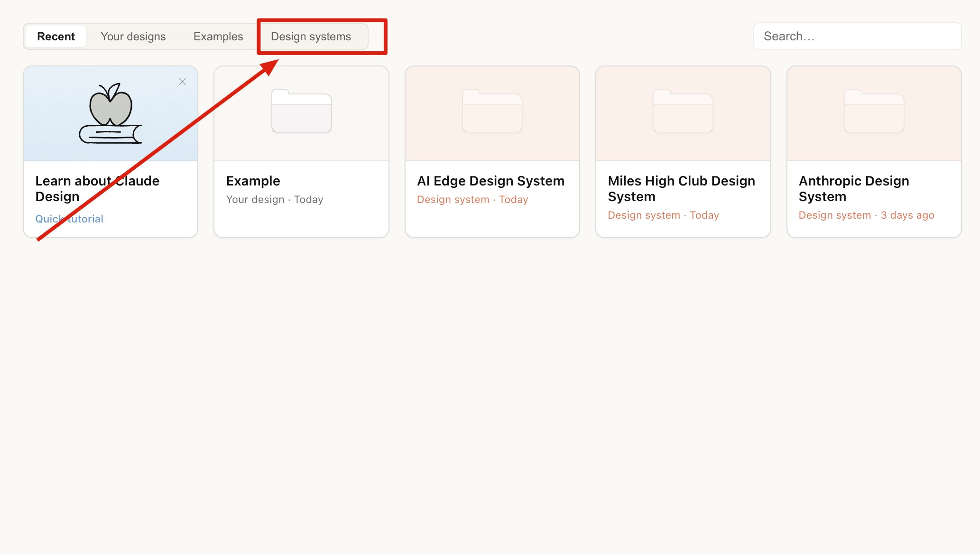Dismiss the Learn about Claude Design card
Screen dimensions: 980x555
182,82
